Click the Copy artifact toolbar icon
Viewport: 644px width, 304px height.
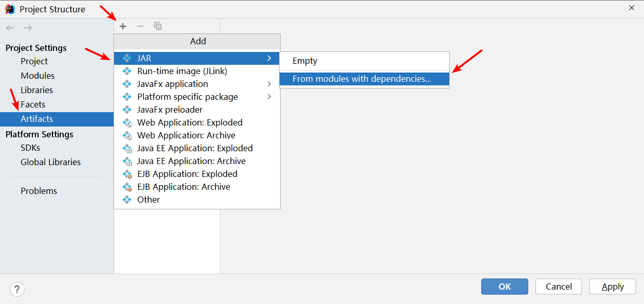[x=158, y=26]
